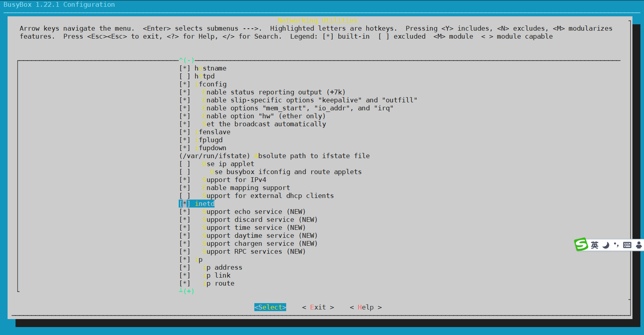Switch input language with the 英 icon

tap(594, 245)
